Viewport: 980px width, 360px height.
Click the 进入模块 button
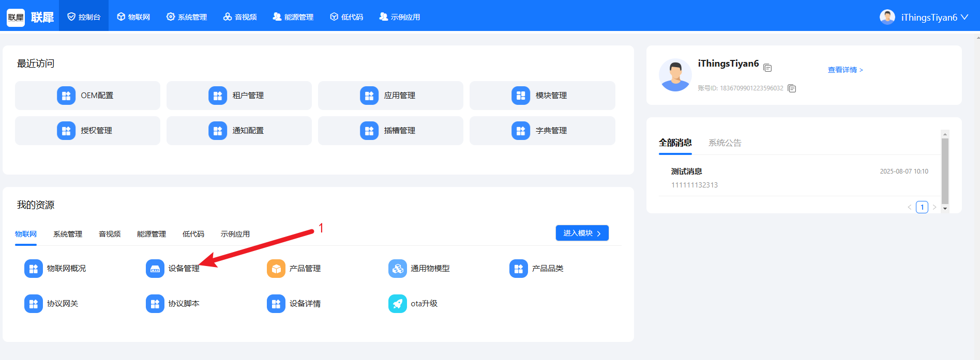(582, 233)
